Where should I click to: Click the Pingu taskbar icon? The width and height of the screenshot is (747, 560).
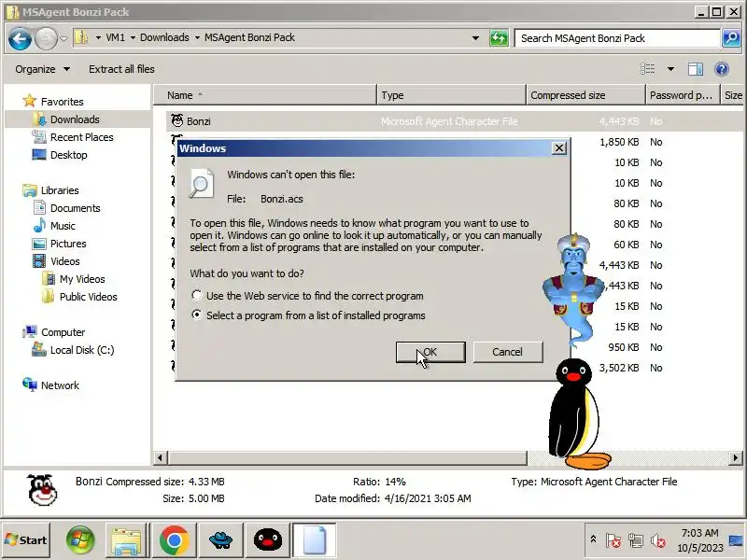[268, 540]
